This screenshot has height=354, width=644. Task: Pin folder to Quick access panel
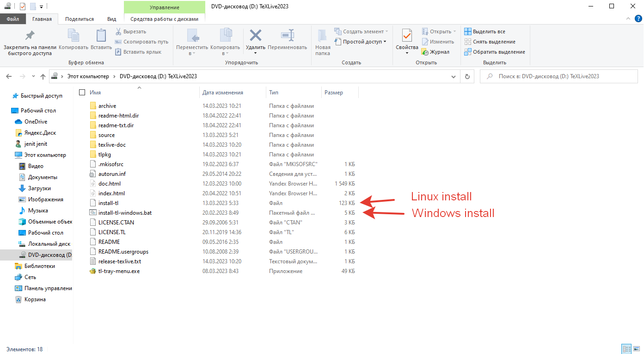tap(30, 42)
